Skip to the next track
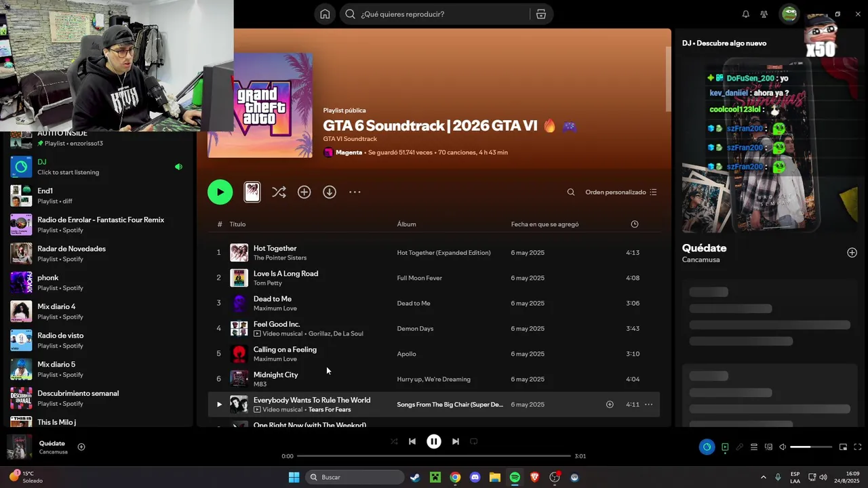The height and width of the screenshot is (488, 868). (456, 441)
